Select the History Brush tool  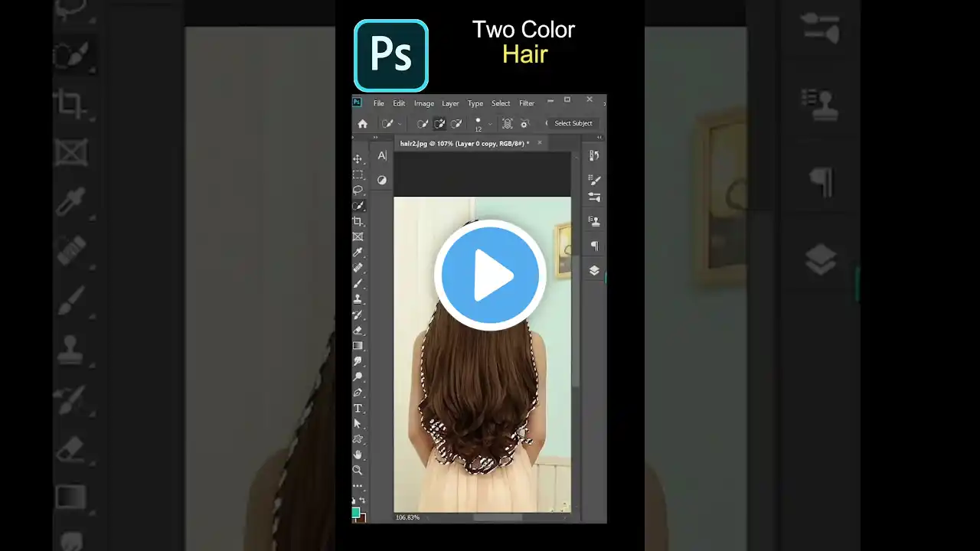358,315
